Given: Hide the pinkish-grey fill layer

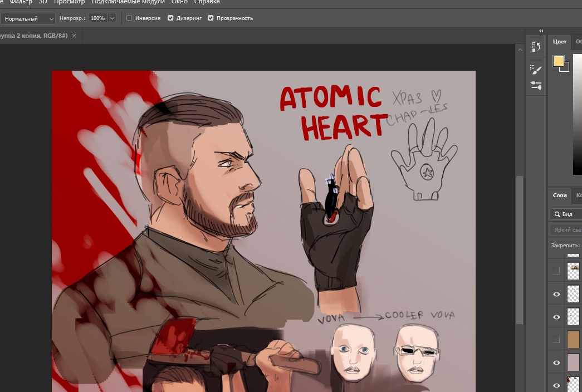Looking at the screenshot, I should point(556,362).
